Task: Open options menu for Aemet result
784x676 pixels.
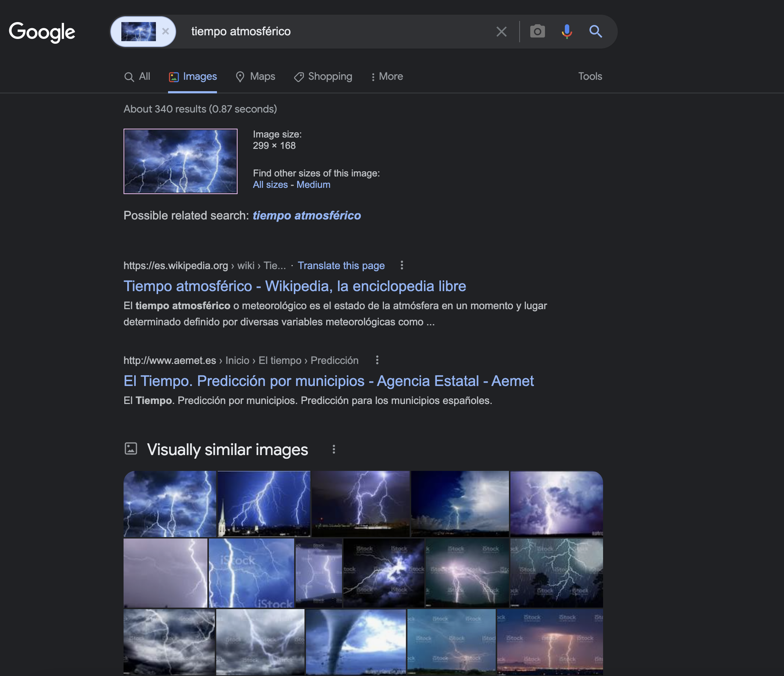Action: click(x=377, y=360)
